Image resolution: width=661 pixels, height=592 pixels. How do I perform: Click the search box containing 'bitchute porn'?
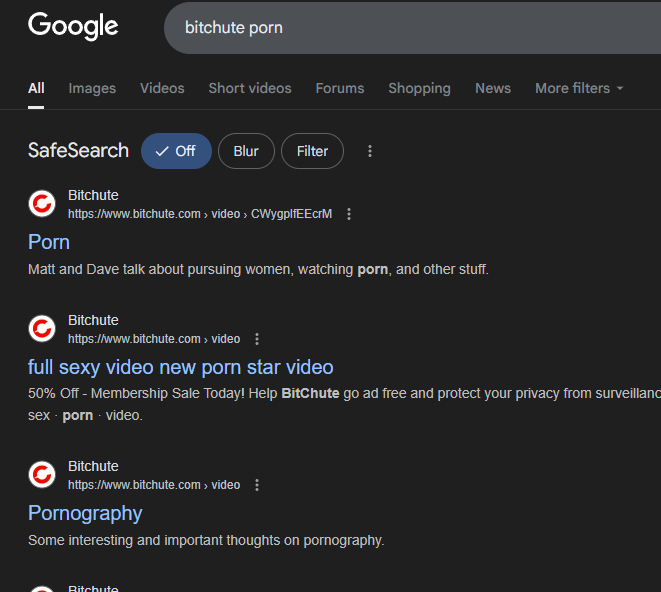412,28
